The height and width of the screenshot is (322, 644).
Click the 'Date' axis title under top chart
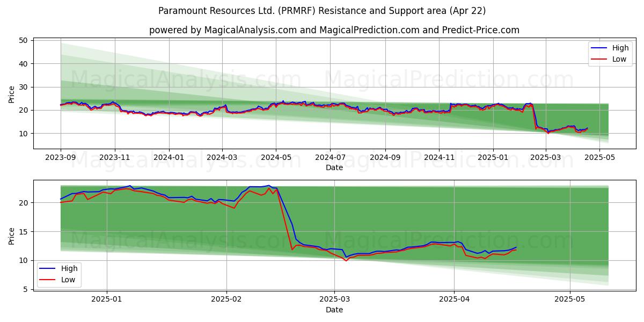334,168
